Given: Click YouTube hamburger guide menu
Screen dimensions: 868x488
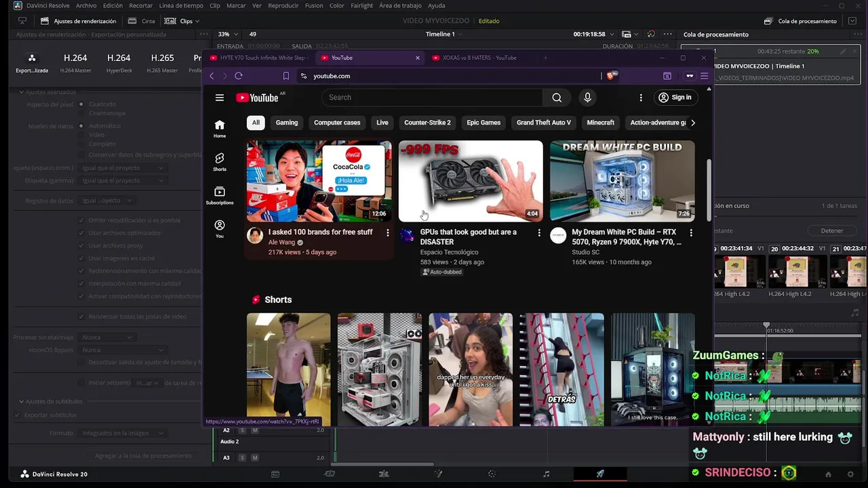Looking at the screenshot, I should (220, 98).
